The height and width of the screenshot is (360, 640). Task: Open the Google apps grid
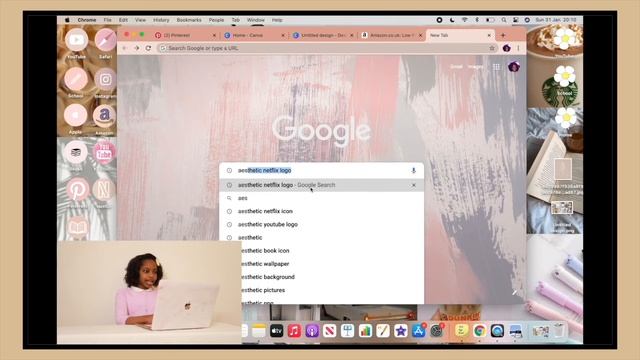(x=496, y=67)
